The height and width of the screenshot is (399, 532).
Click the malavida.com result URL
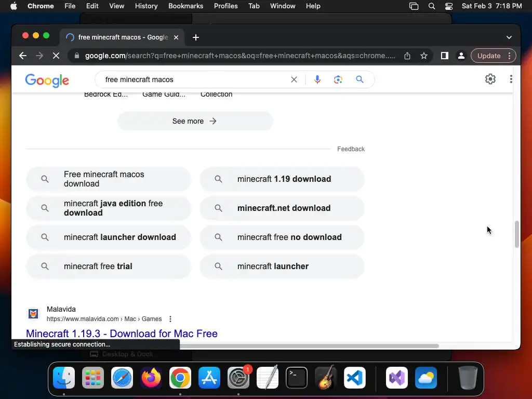(104, 319)
